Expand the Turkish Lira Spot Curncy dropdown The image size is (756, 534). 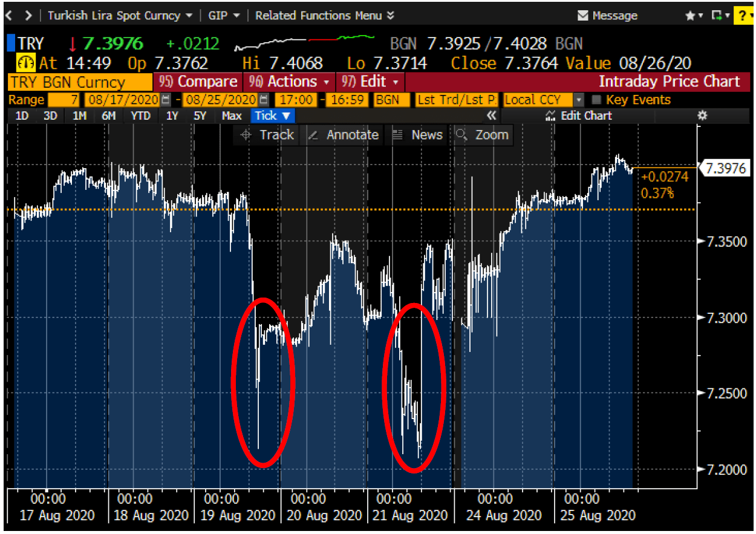120,15
